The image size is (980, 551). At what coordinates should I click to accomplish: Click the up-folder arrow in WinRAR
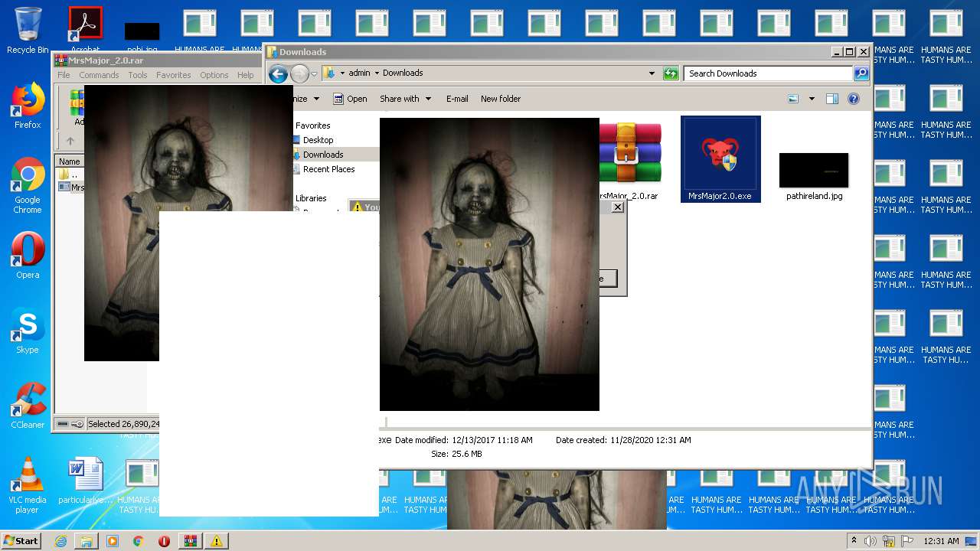pos(70,141)
